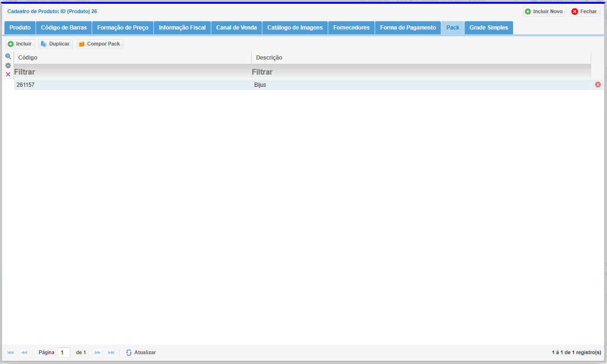Select the row with code 261157
Image resolution: width=607 pixels, height=364 pixels.
coord(131,85)
